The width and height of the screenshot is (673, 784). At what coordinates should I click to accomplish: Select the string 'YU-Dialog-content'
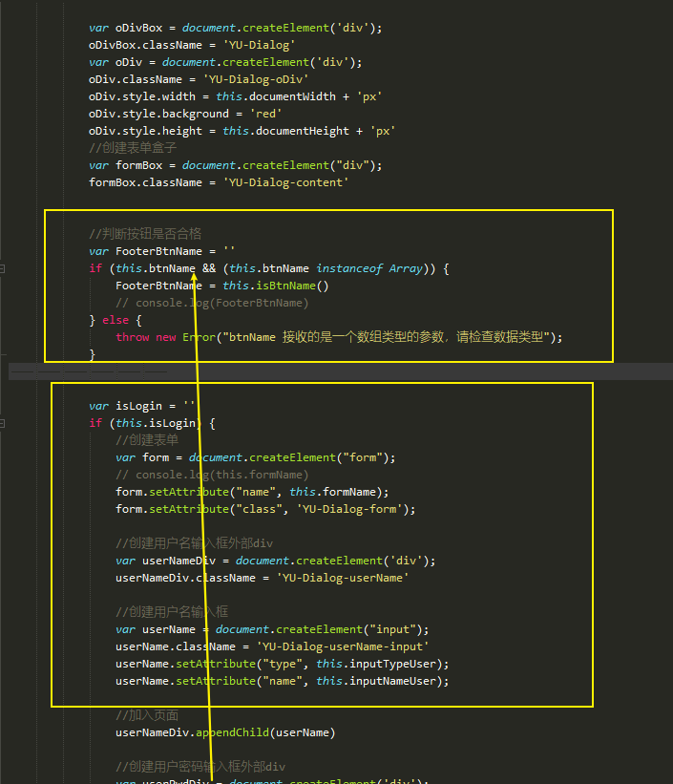pos(285,182)
